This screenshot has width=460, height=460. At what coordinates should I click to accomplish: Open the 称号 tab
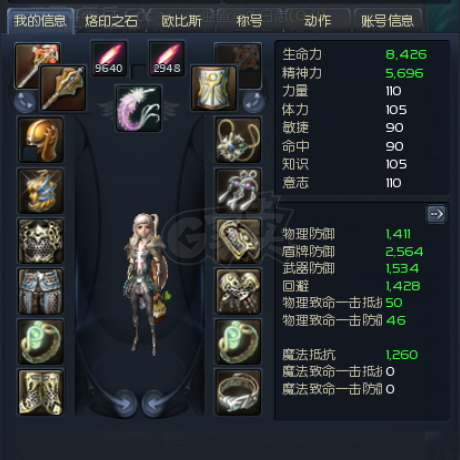pos(249,21)
